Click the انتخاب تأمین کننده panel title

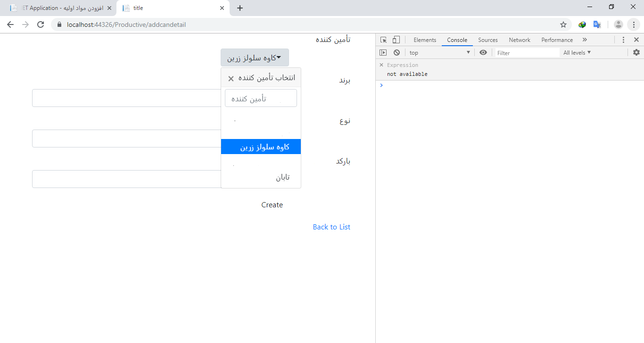[267, 78]
